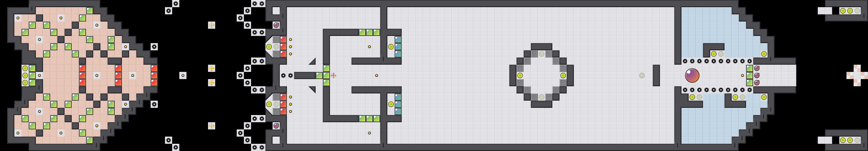Select the orange plus marker in the corridor
This screenshot has width=868, height=151.
click(333, 75)
